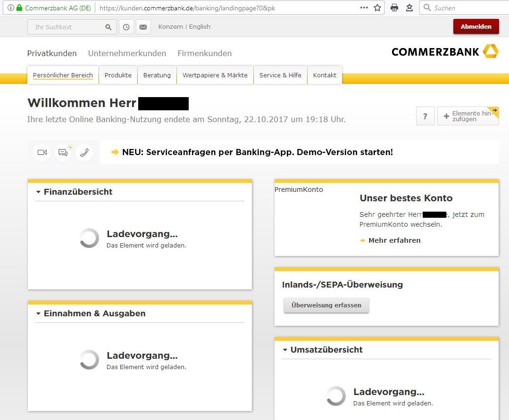Open the clock history icon in header
The height and width of the screenshot is (420, 509).
point(126,27)
